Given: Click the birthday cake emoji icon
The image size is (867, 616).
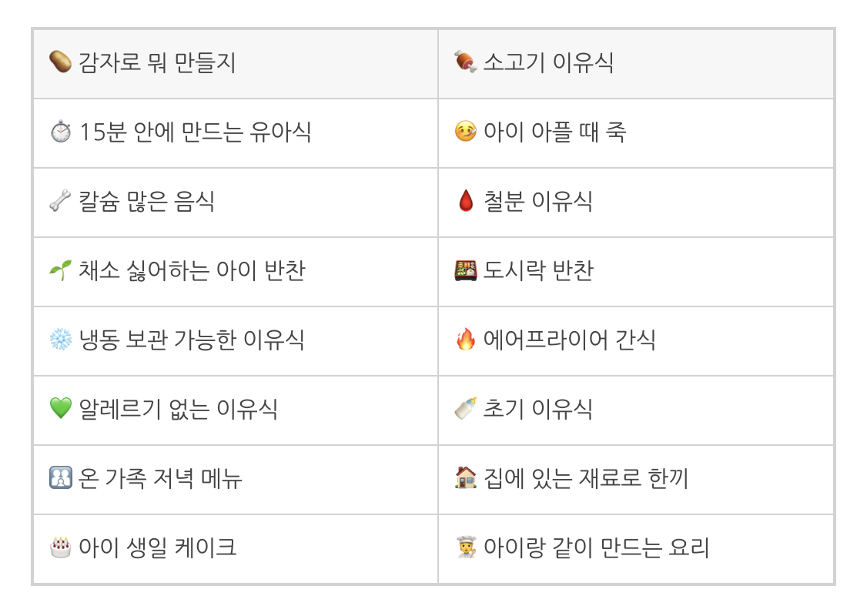Looking at the screenshot, I should coord(60,547).
